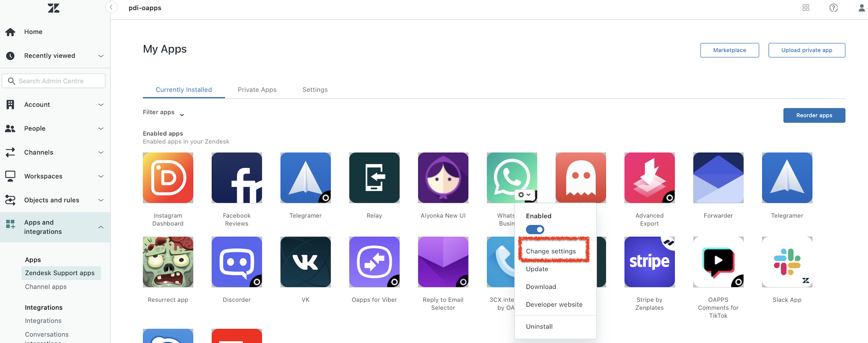
Task: Open the OAPPS Comments for TikTok app
Action: (x=718, y=262)
